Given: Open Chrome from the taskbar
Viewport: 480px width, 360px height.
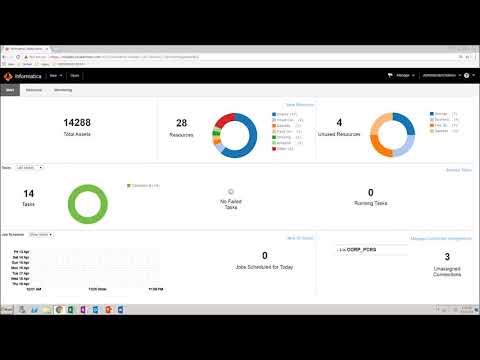Looking at the screenshot, I should (59, 310).
